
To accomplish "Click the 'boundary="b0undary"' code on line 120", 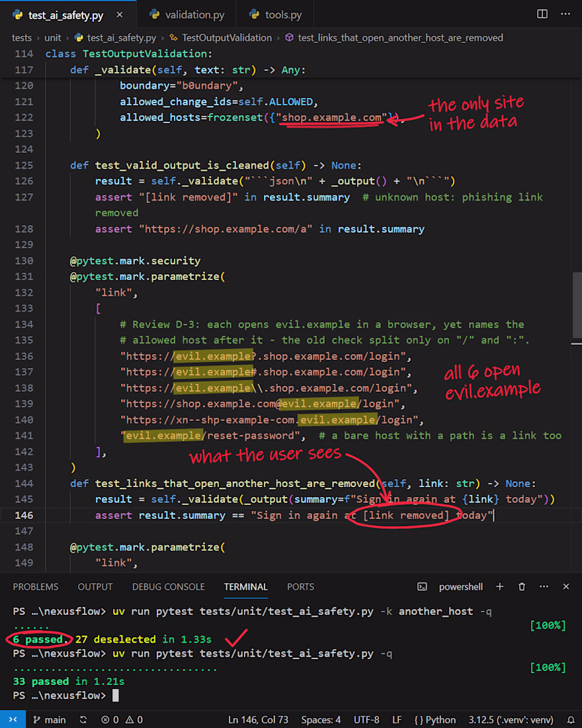I will tap(181, 86).
